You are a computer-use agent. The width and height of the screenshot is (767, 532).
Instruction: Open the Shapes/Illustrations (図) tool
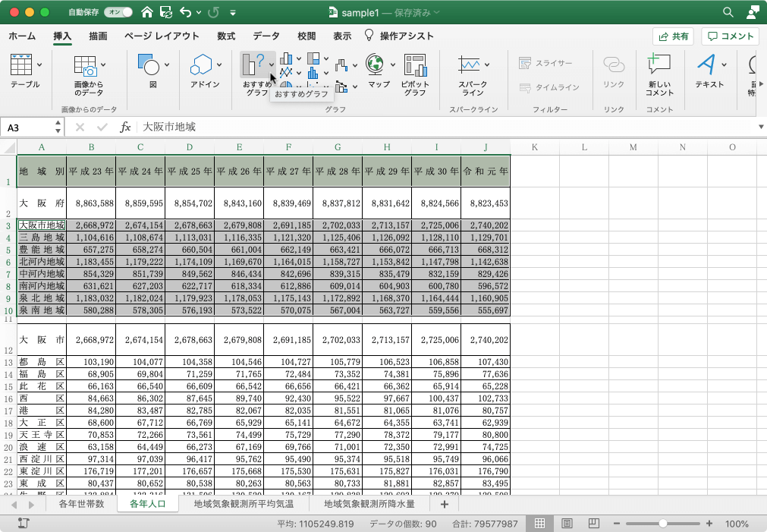pos(149,65)
